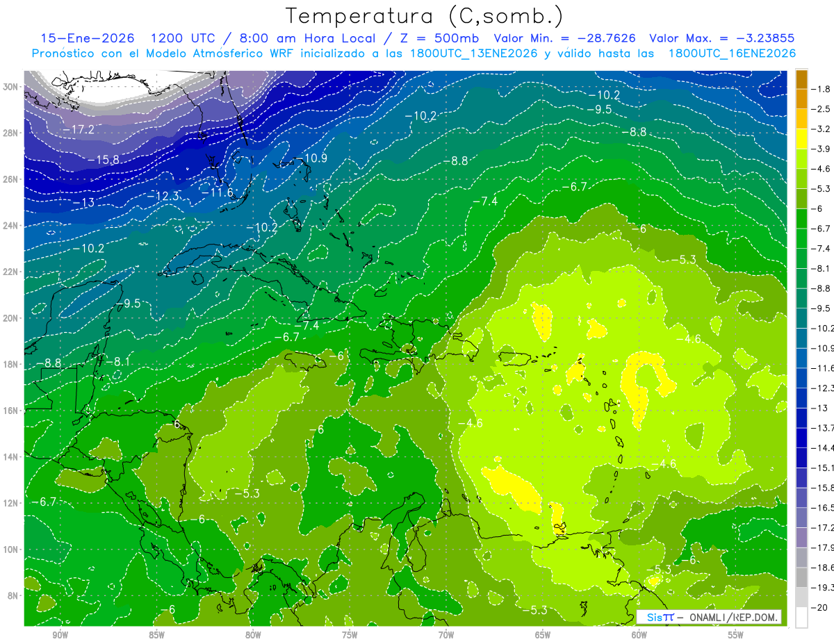834x644 pixels.
Task: Click the colorbar swatch between -2.5 and -1.8
Action: pyautogui.click(x=801, y=99)
